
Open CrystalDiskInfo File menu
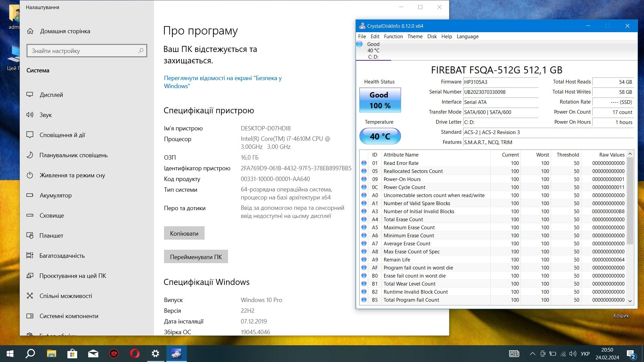pyautogui.click(x=362, y=36)
